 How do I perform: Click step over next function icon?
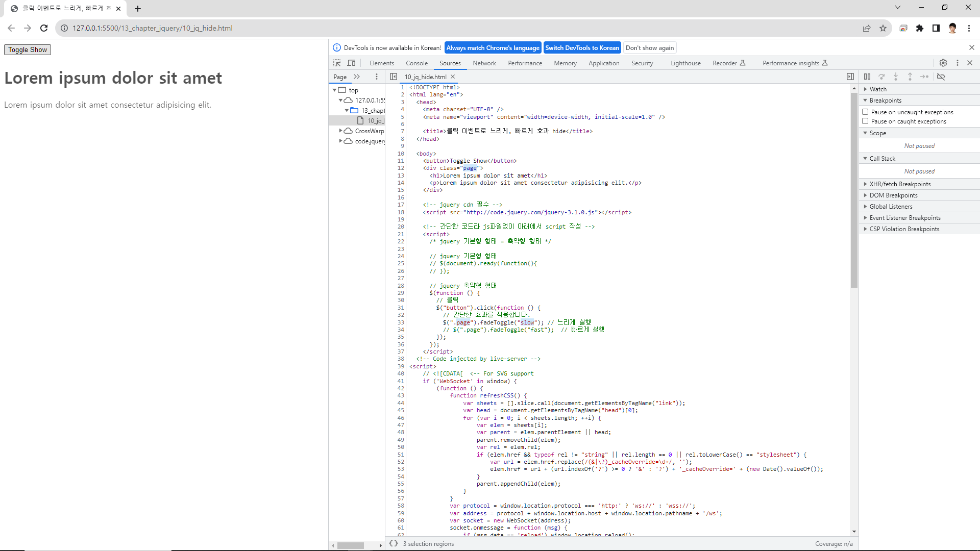pos(881,77)
